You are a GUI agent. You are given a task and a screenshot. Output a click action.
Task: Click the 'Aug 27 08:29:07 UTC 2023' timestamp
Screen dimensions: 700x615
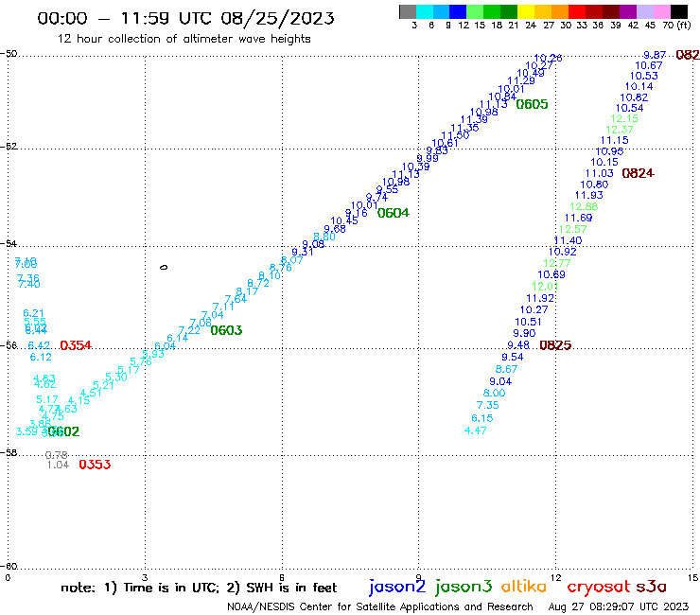point(619,606)
